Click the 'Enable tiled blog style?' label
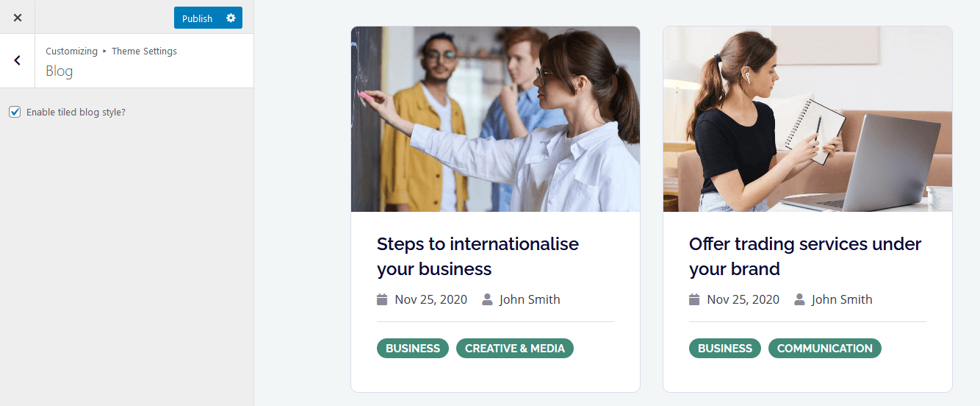This screenshot has width=980, height=406. pos(76,112)
